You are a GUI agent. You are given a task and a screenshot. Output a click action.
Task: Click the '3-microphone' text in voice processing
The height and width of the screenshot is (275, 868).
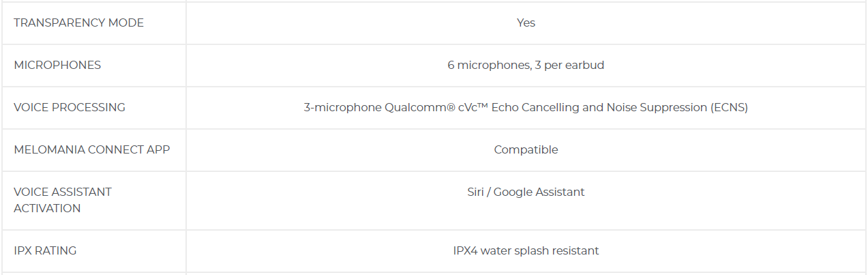(x=342, y=107)
